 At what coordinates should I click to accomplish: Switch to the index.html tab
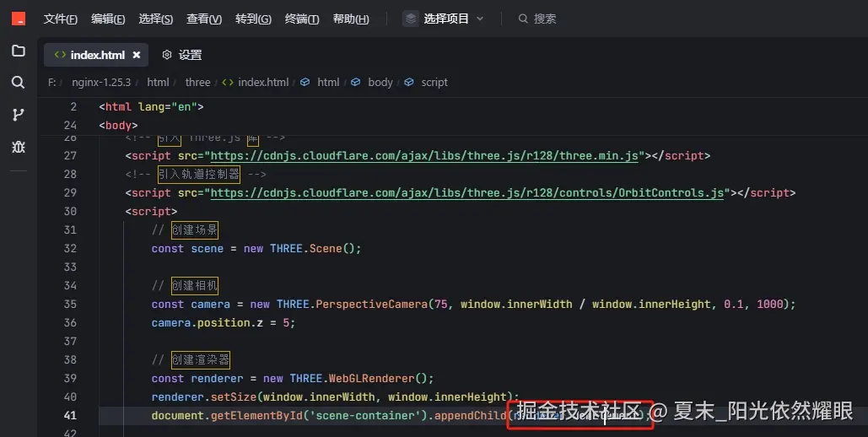pyautogui.click(x=96, y=55)
